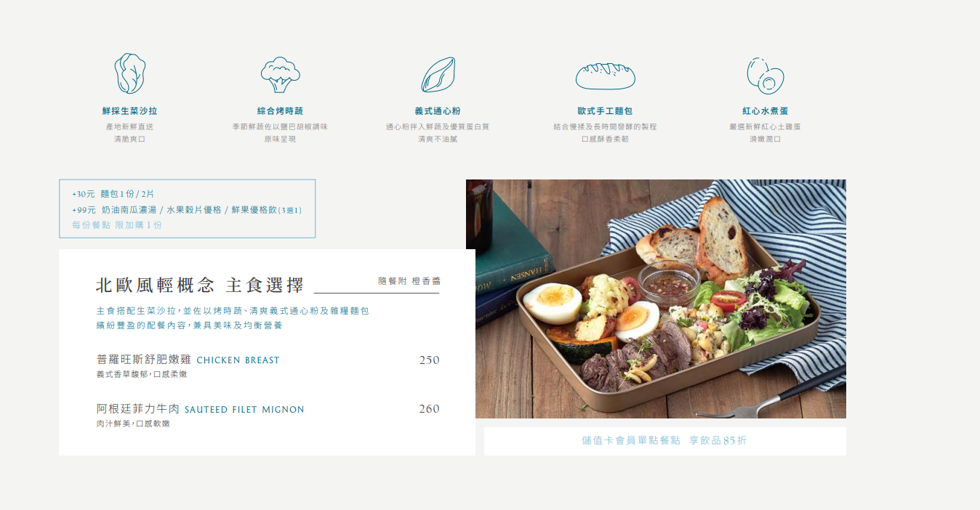The height and width of the screenshot is (510, 980).
Task: Click the boiled egg icon
Action: [x=766, y=76]
